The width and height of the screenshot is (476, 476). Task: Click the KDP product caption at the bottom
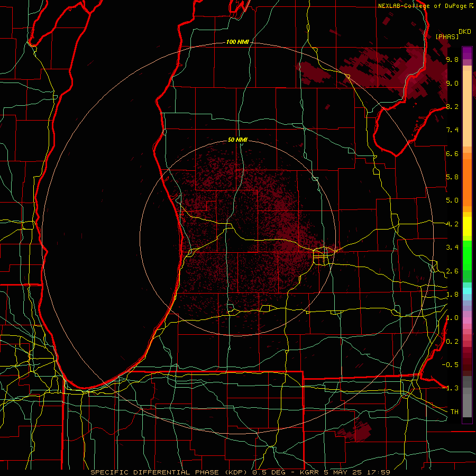(x=240, y=472)
